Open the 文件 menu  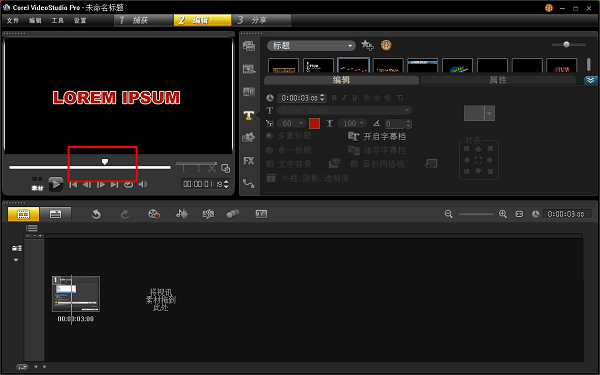(13, 21)
